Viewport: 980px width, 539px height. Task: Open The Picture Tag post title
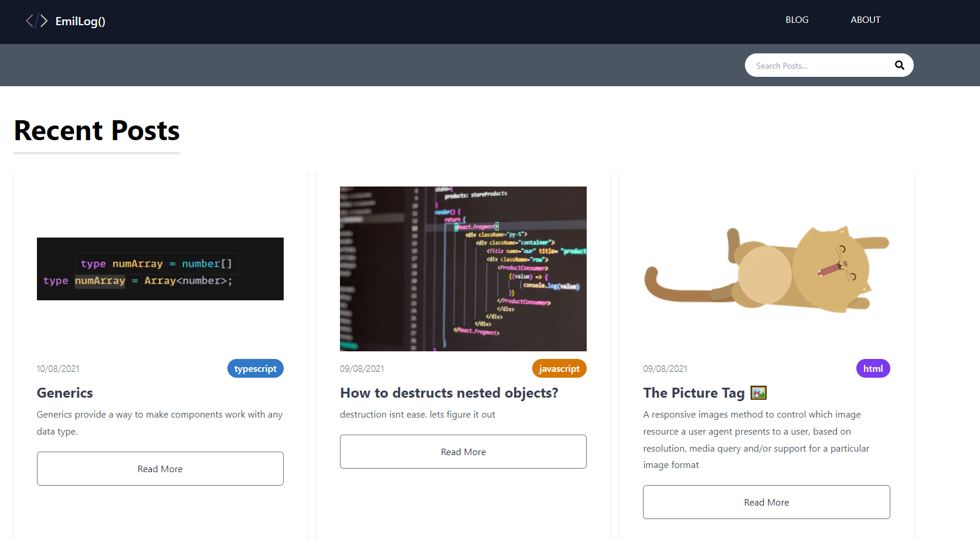pos(693,393)
